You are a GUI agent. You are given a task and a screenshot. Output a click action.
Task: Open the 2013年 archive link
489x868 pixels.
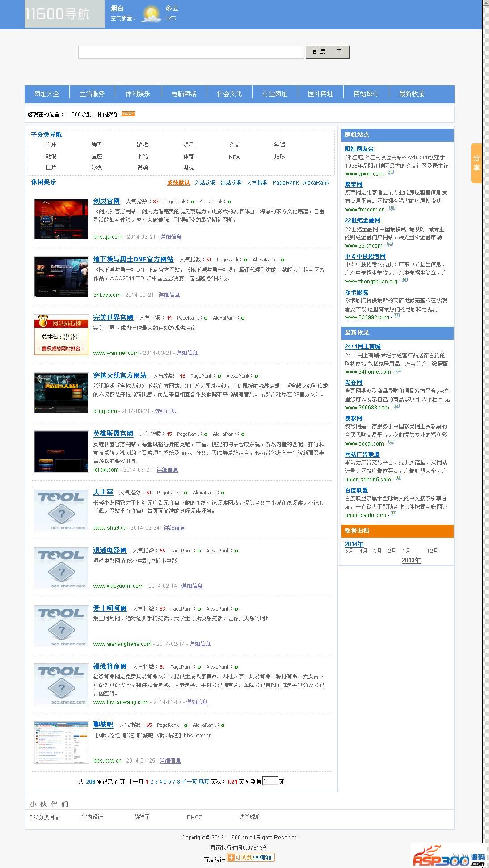pos(411,560)
